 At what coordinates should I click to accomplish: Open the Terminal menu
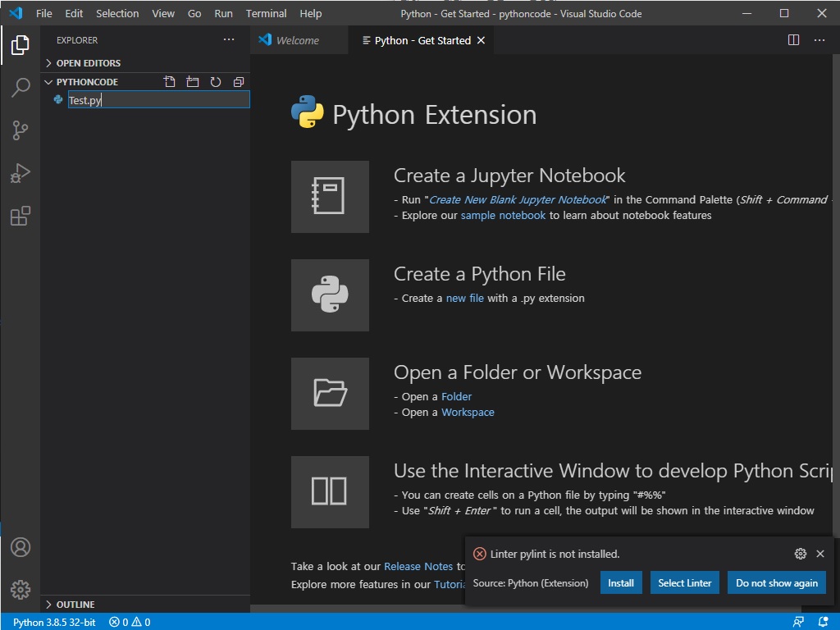pyautogui.click(x=267, y=13)
